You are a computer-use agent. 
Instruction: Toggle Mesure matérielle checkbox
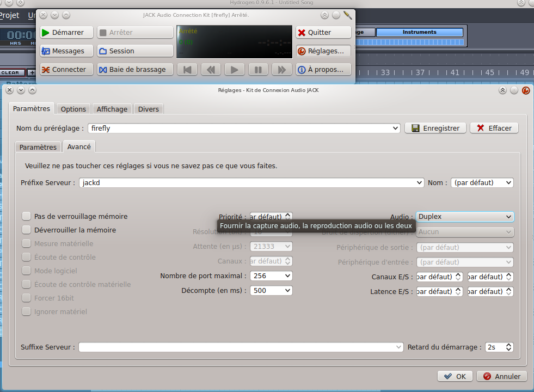point(26,243)
